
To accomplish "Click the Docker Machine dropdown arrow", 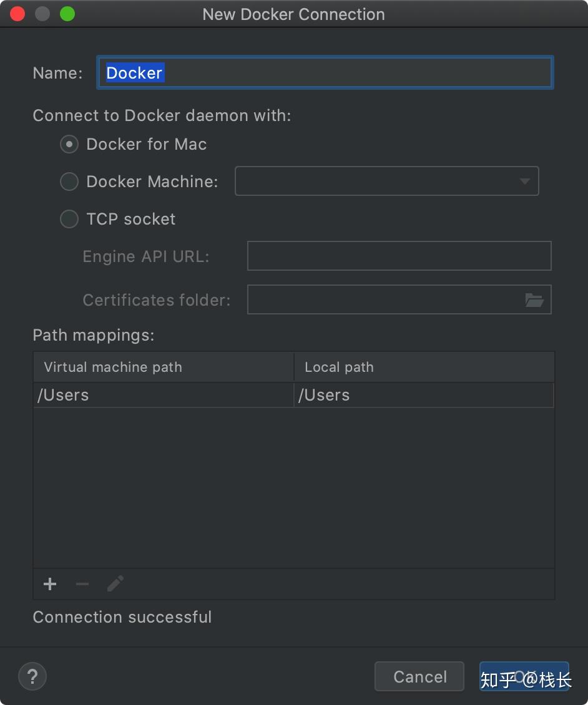I will pos(524,181).
